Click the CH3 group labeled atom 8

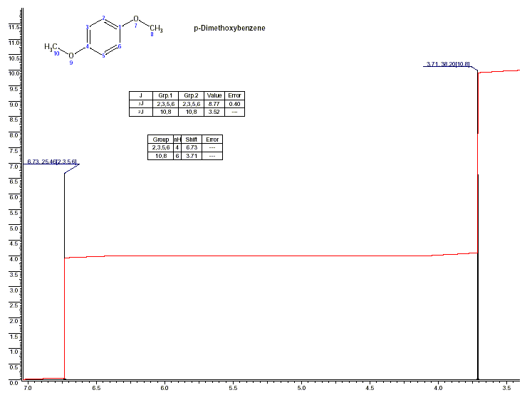coord(156,28)
